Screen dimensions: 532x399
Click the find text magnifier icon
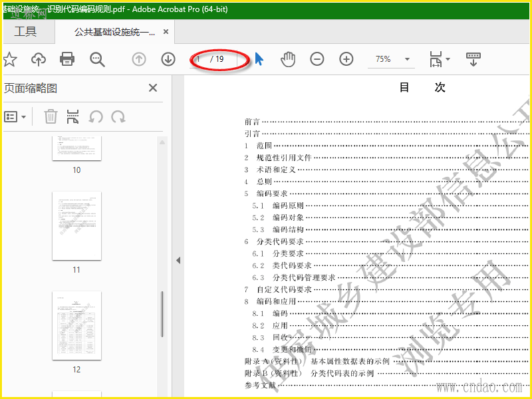coord(97,59)
